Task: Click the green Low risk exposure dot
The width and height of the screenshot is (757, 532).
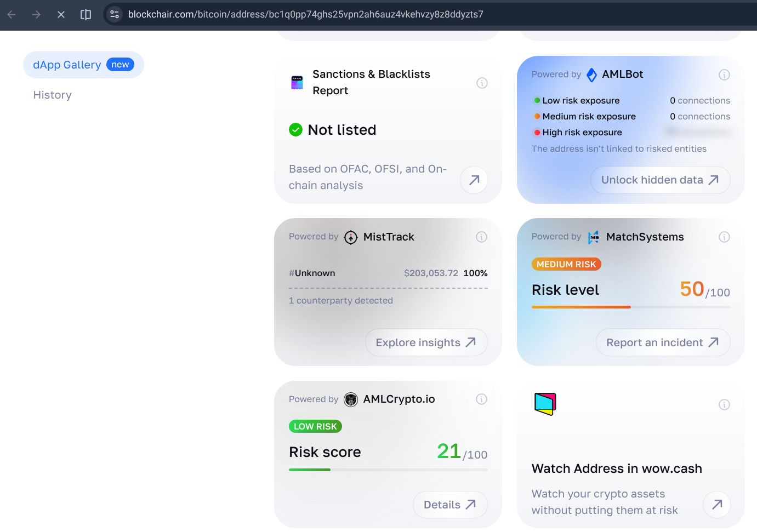Action: [x=537, y=100]
